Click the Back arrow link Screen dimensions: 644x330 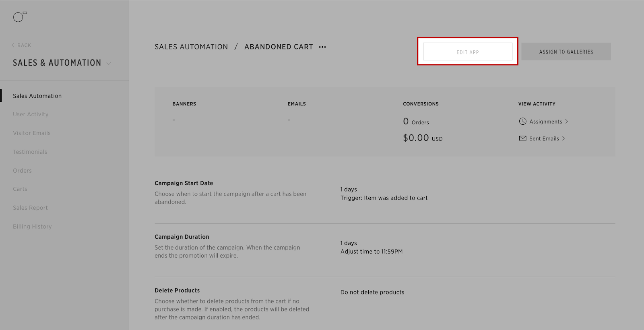[x=21, y=45]
